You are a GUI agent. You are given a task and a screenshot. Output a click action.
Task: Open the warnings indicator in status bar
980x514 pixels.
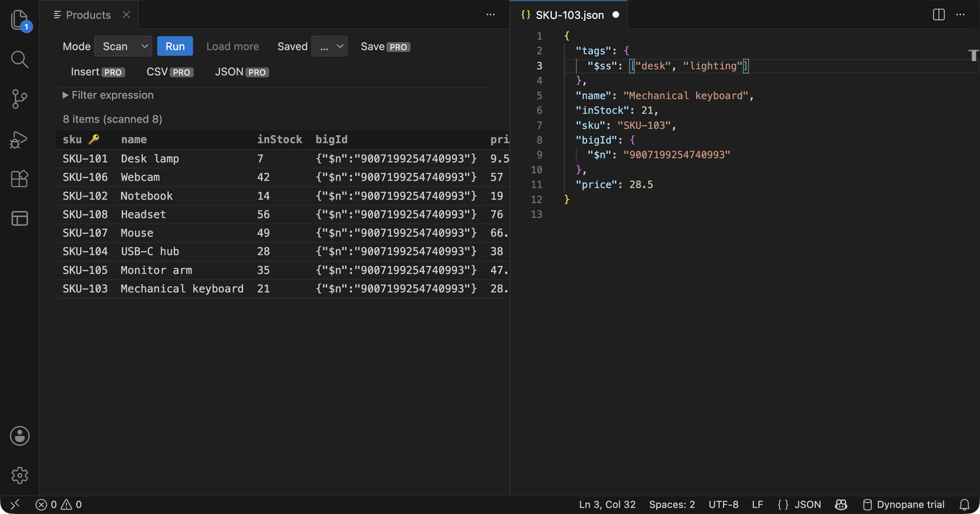[72, 505]
